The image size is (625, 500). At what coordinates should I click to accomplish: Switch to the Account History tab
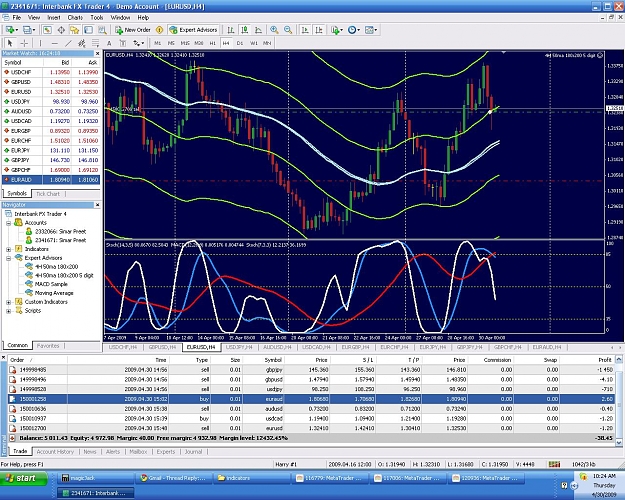click(55, 452)
